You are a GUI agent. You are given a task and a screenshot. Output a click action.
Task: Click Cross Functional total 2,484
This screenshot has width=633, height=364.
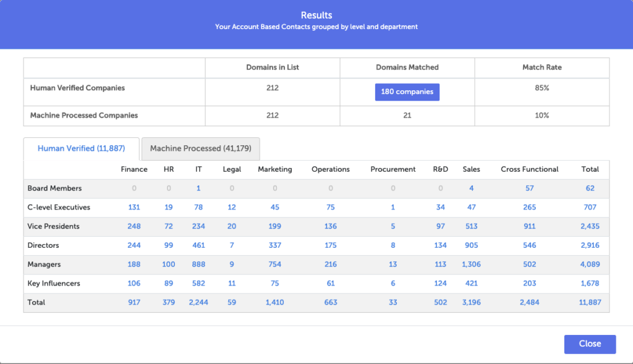click(529, 302)
